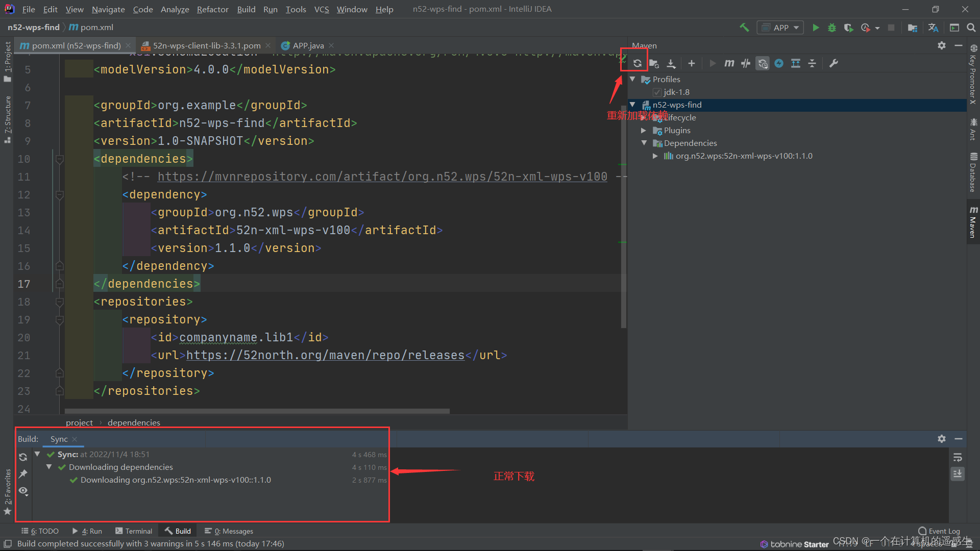Image resolution: width=980 pixels, height=551 pixels.
Task: Execute Maven Goal with m icon
Action: 729,63
